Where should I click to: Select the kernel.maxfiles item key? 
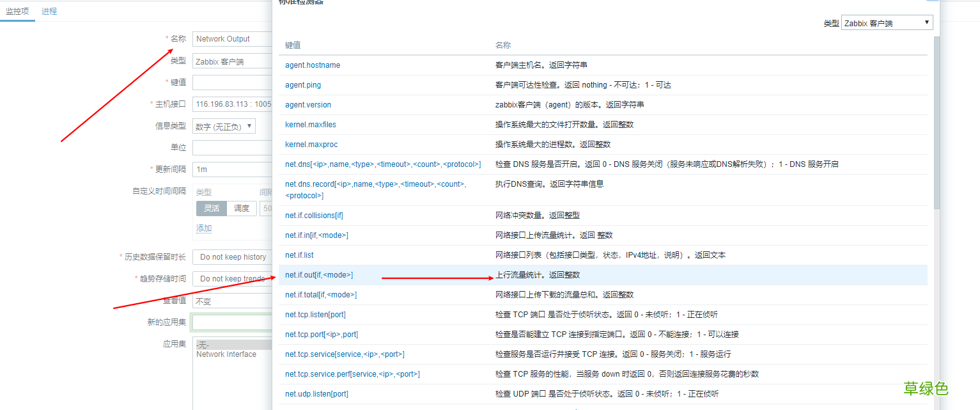coord(311,124)
